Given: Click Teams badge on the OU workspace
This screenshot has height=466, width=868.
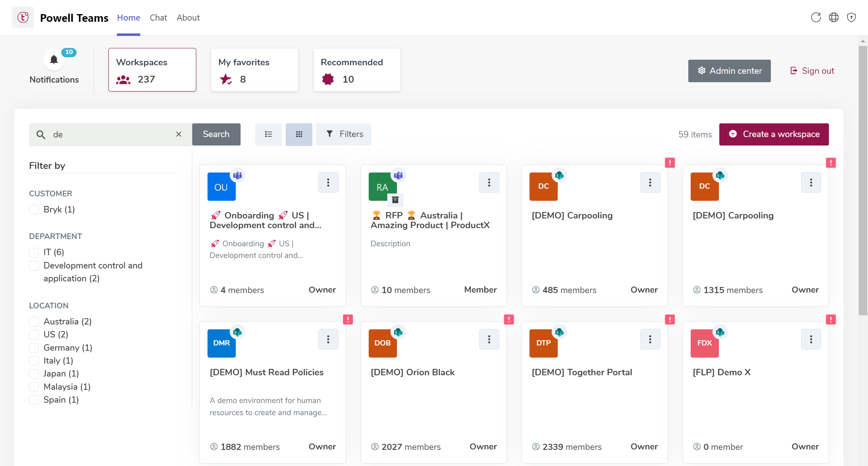Looking at the screenshot, I should coord(238,175).
